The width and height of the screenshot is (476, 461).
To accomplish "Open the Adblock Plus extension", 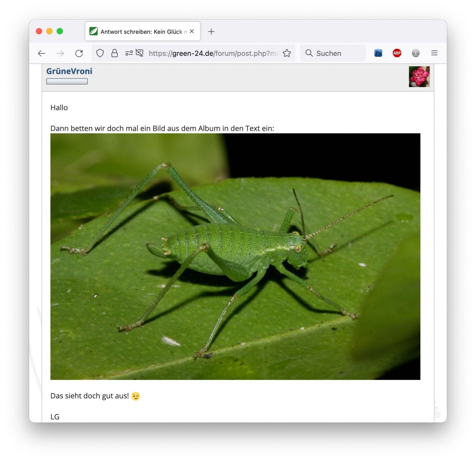I will tap(397, 53).
